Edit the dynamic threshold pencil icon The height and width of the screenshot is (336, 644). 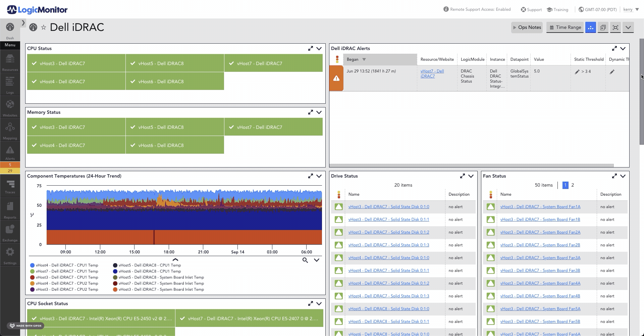click(x=612, y=72)
